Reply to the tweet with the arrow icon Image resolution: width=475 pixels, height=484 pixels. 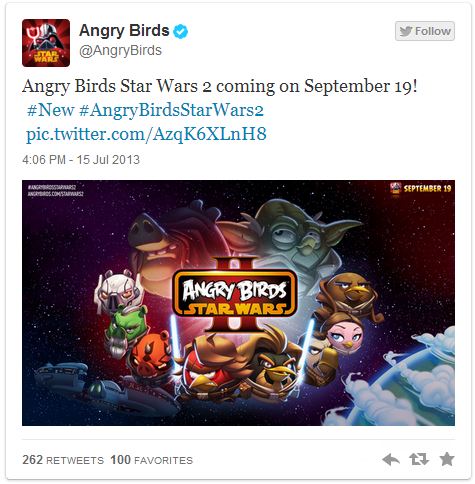tap(391, 460)
